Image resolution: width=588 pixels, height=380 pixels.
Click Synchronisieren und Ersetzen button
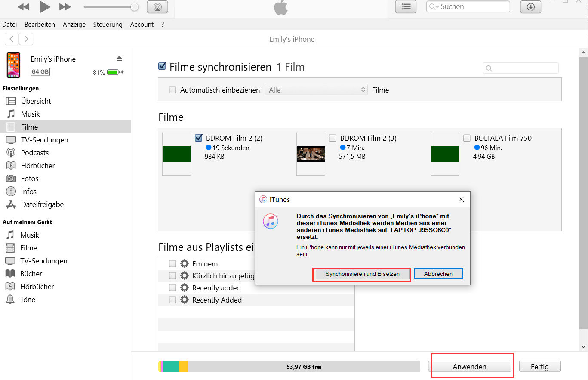coord(363,274)
